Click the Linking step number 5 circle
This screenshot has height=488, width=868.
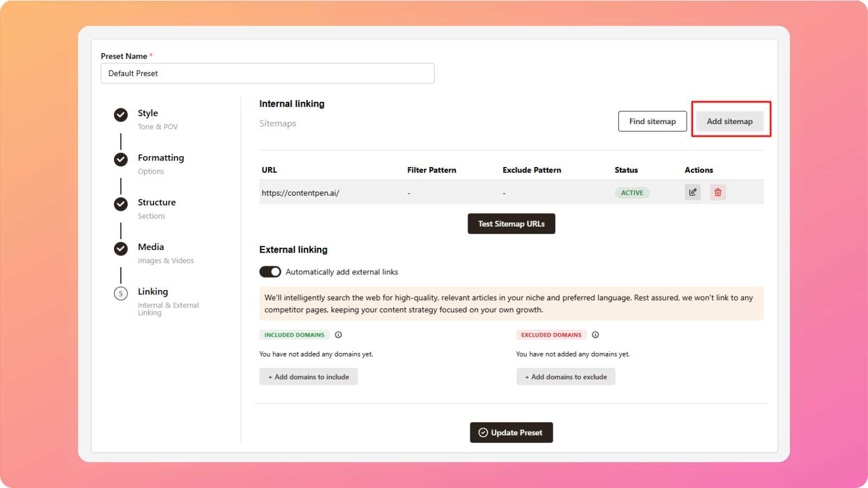point(121,293)
